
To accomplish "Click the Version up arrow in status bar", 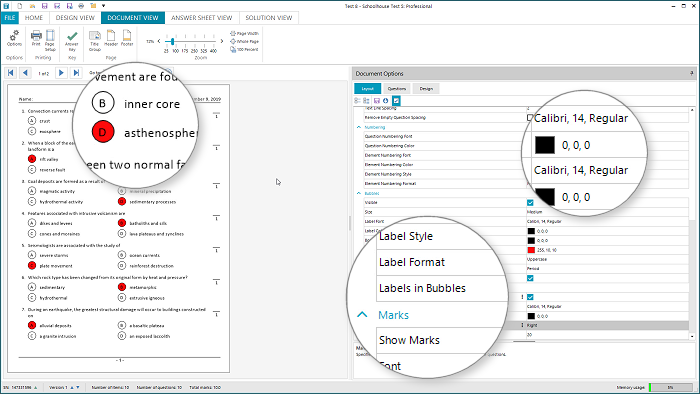I will (72, 387).
